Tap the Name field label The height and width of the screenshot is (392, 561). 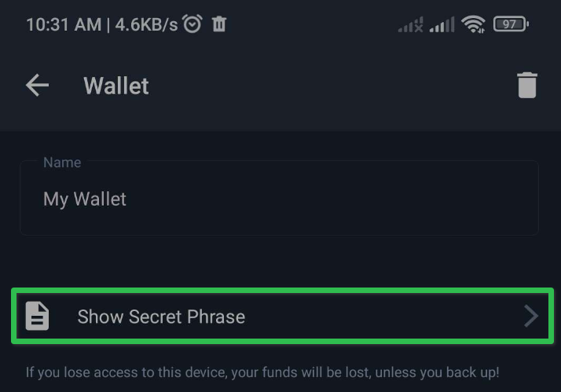[x=62, y=163]
